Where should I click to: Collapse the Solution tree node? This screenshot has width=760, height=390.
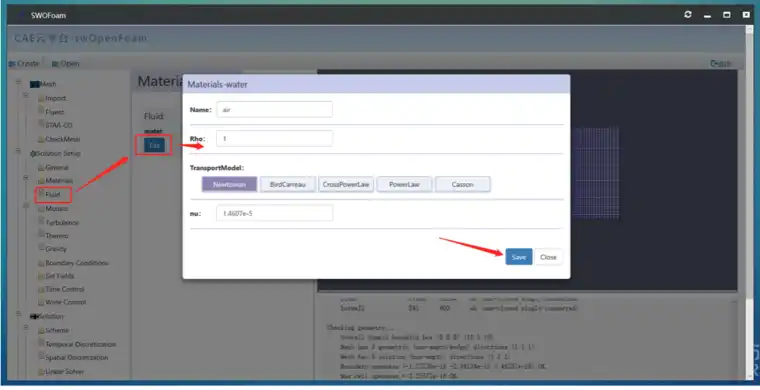point(18,314)
